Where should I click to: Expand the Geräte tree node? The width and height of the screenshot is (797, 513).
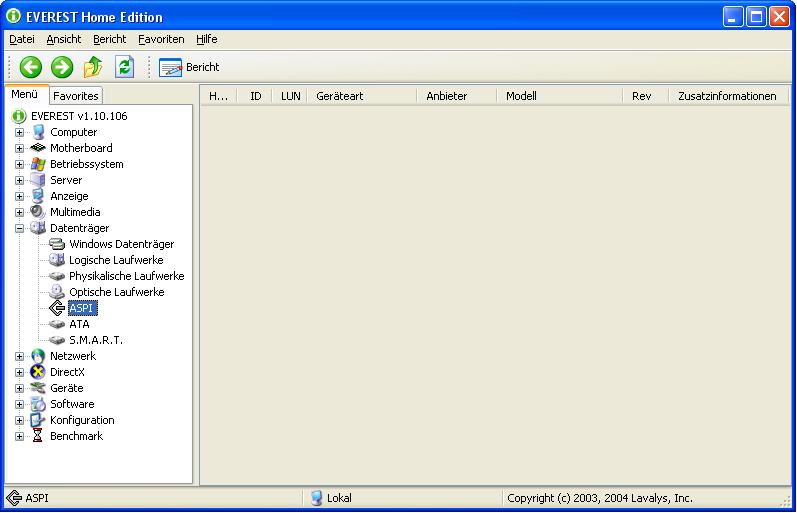pyautogui.click(x=19, y=388)
